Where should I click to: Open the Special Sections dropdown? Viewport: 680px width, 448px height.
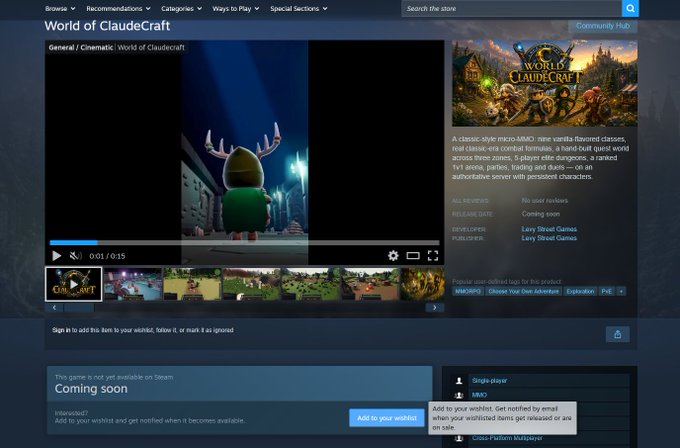[298, 9]
